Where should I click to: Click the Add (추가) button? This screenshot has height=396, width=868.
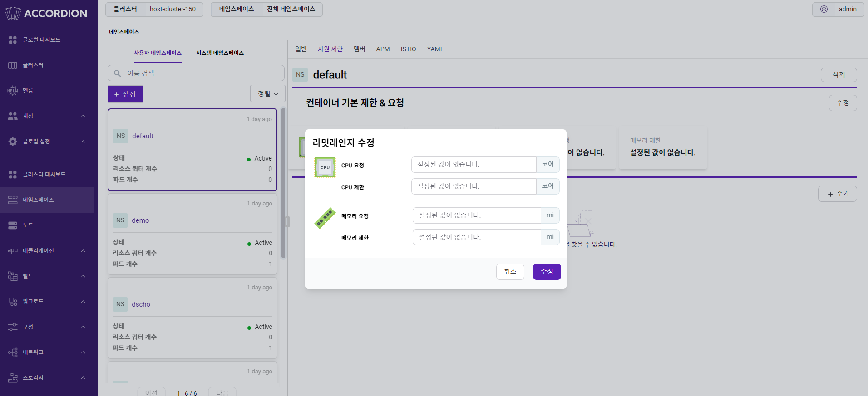(x=838, y=194)
